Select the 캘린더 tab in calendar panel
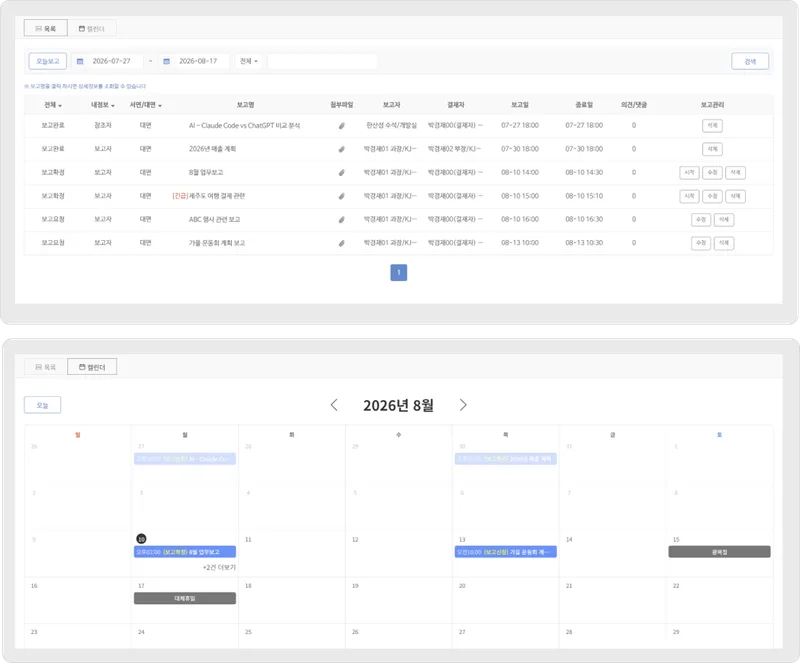The height and width of the screenshot is (663, 800). pyautogui.click(x=92, y=367)
